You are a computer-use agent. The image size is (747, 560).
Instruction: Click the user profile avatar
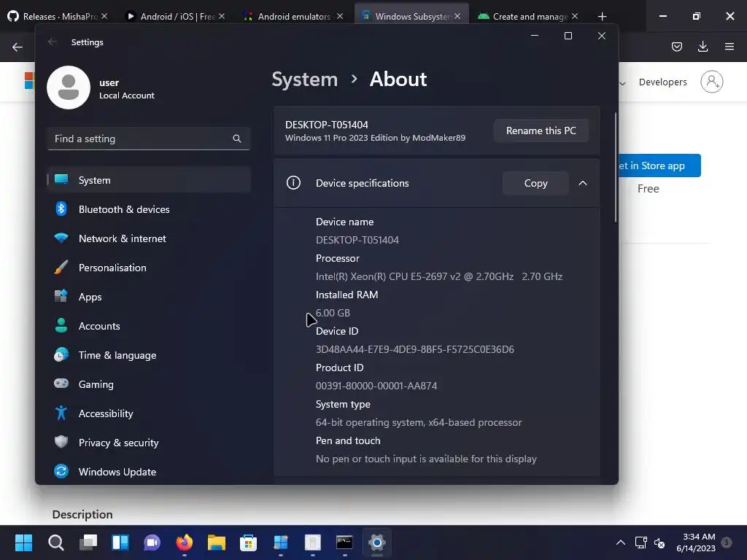[x=69, y=87]
